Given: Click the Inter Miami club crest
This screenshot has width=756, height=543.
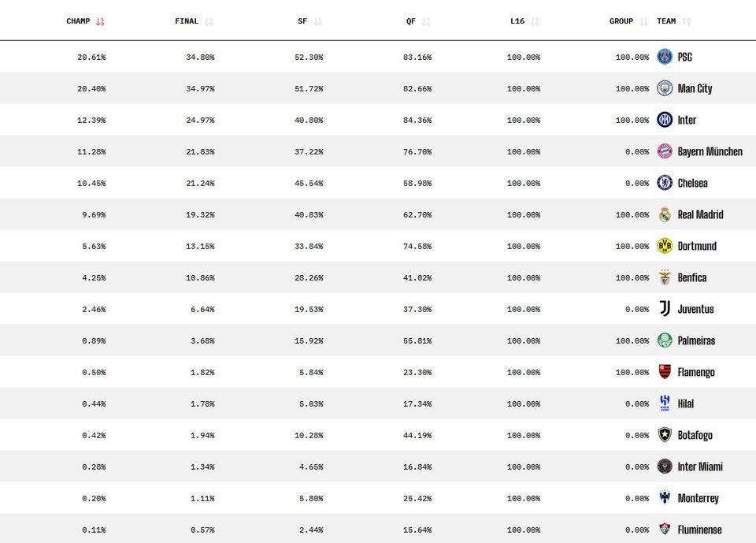Looking at the screenshot, I should (x=665, y=467).
